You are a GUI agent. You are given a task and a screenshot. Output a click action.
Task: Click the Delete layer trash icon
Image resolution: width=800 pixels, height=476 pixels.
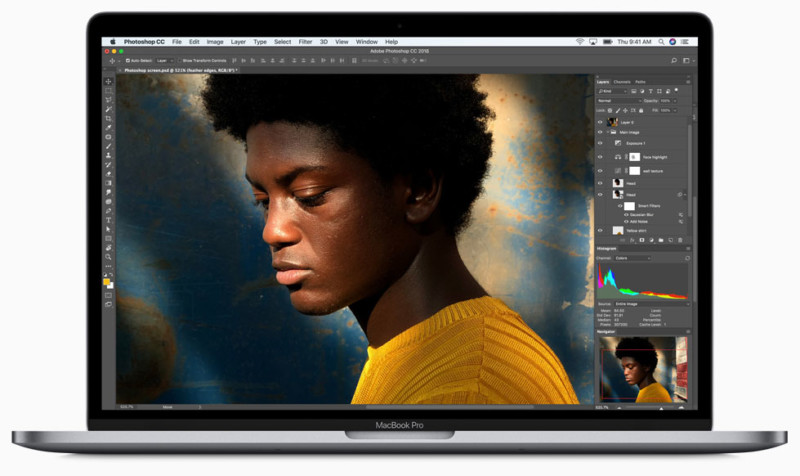(x=680, y=240)
